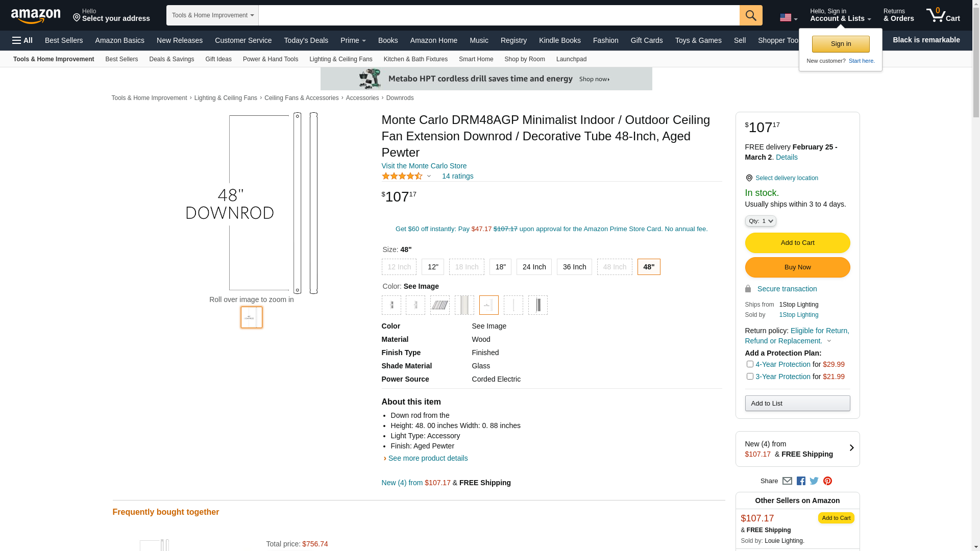Share via email envelope icon
The height and width of the screenshot is (551, 980).
pos(787,481)
